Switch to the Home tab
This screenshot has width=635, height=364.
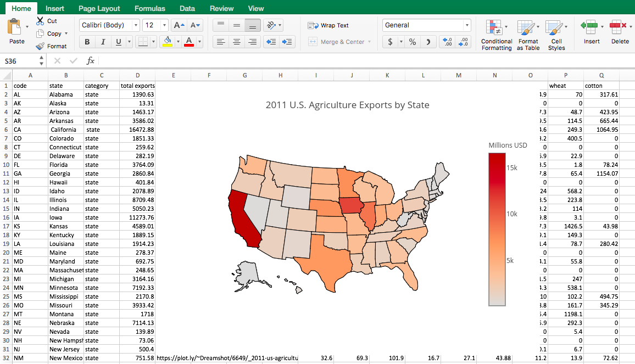[21, 8]
